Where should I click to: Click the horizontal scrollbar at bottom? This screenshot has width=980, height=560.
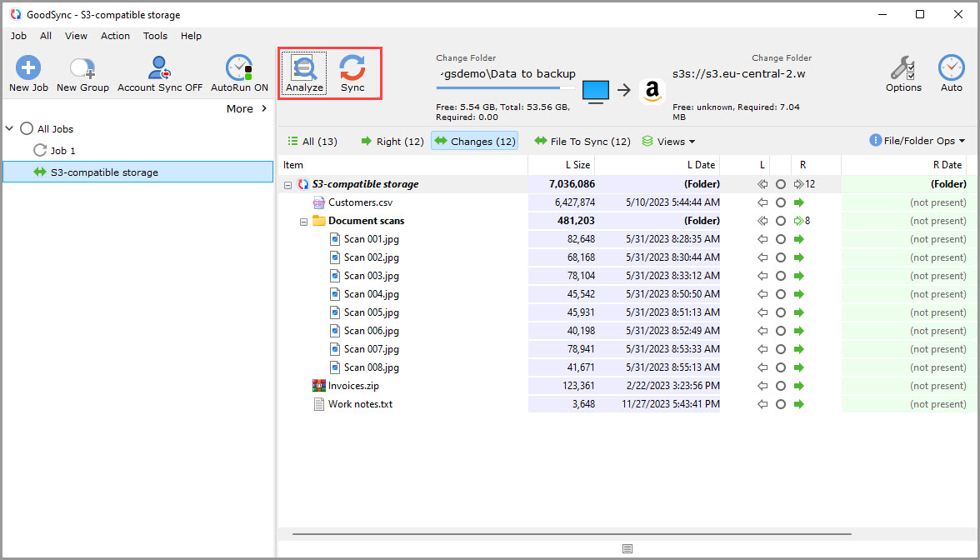click(x=572, y=534)
